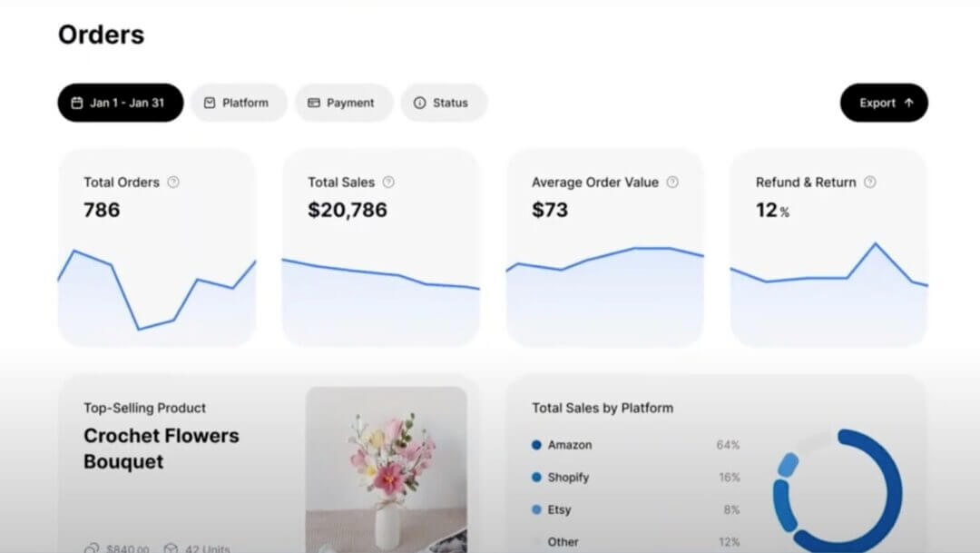
Task: Open the Platform filter
Action: 238,103
